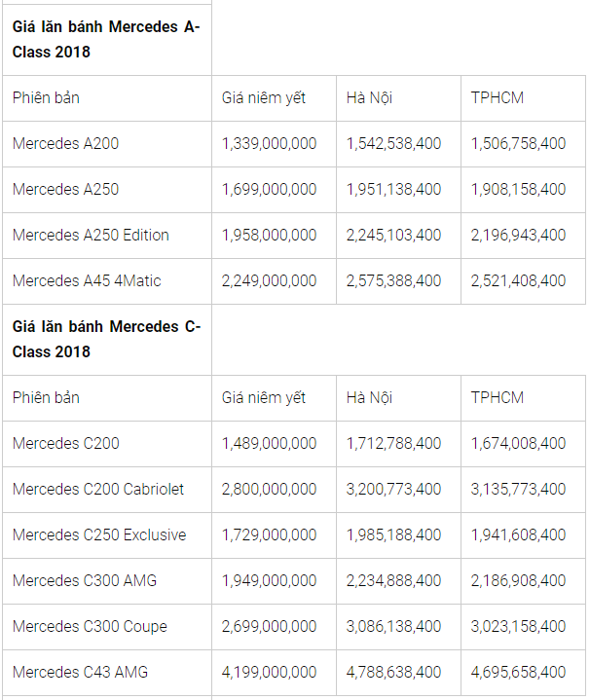Click Mercedes C43 AMG listed price 4,199,000,000
590x700 pixels.
click(269, 673)
